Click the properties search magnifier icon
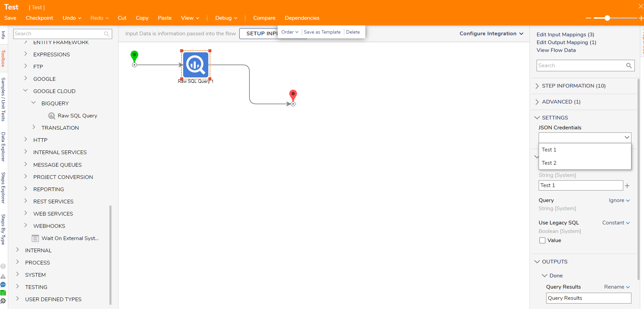The width and height of the screenshot is (644, 309). point(629,66)
